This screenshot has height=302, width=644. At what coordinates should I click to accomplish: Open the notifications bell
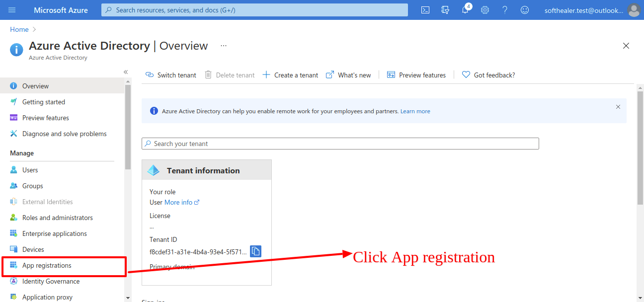click(x=465, y=9)
